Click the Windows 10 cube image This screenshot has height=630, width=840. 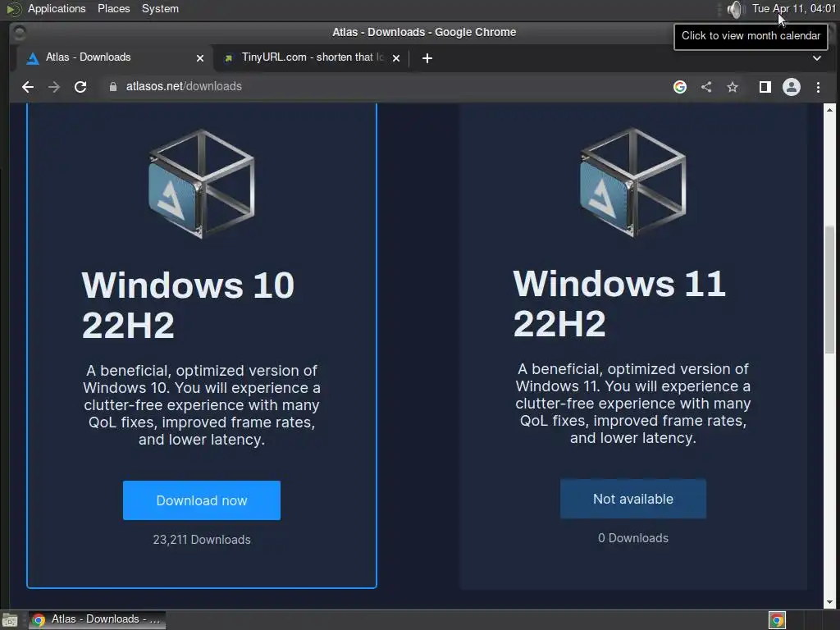(x=202, y=184)
